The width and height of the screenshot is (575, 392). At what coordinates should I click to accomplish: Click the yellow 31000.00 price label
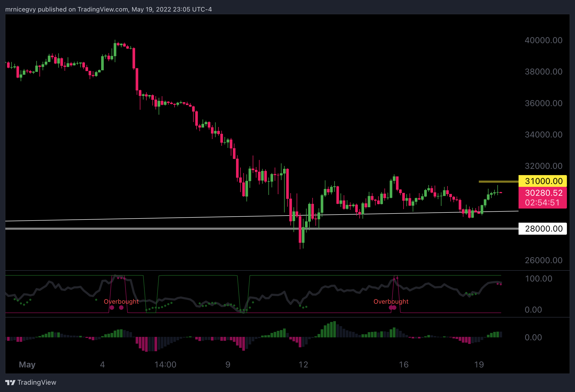pyautogui.click(x=543, y=181)
